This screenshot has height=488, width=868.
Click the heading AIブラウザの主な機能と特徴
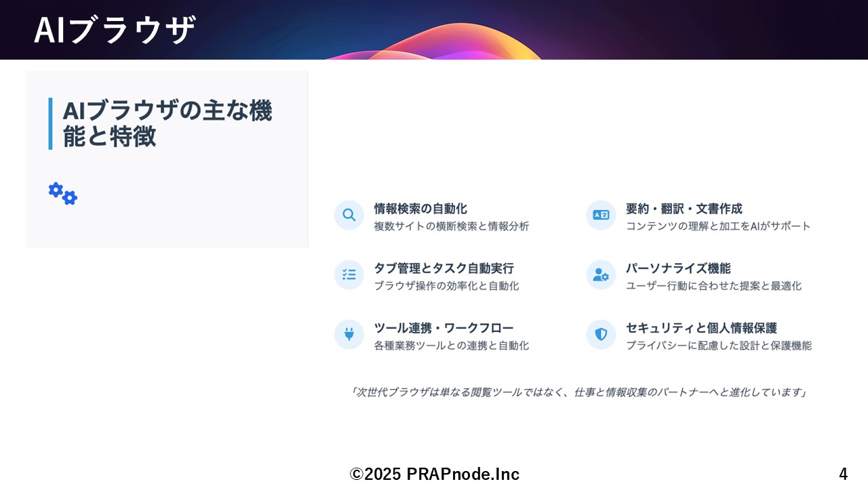coord(167,123)
